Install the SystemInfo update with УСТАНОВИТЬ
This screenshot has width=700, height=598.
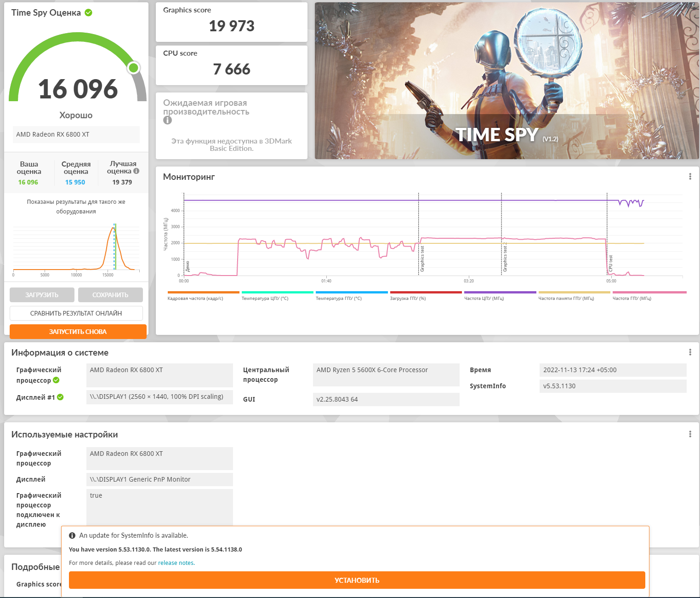pos(357,580)
